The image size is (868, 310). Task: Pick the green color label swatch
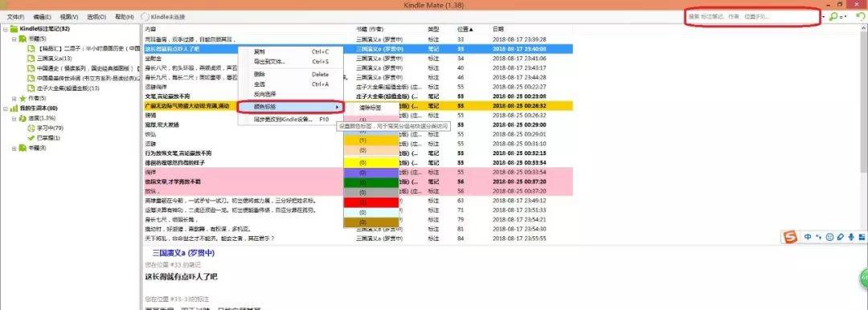click(371, 182)
